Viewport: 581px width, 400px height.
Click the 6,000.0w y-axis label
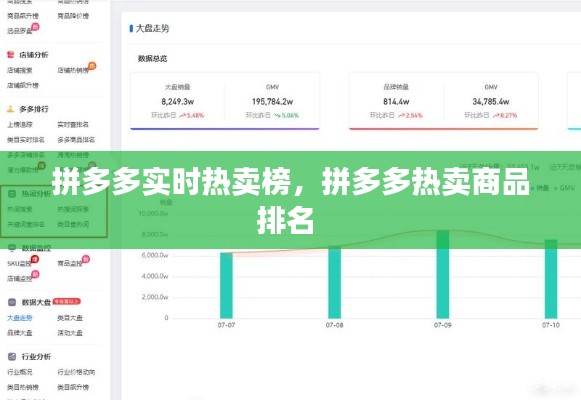(x=155, y=255)
